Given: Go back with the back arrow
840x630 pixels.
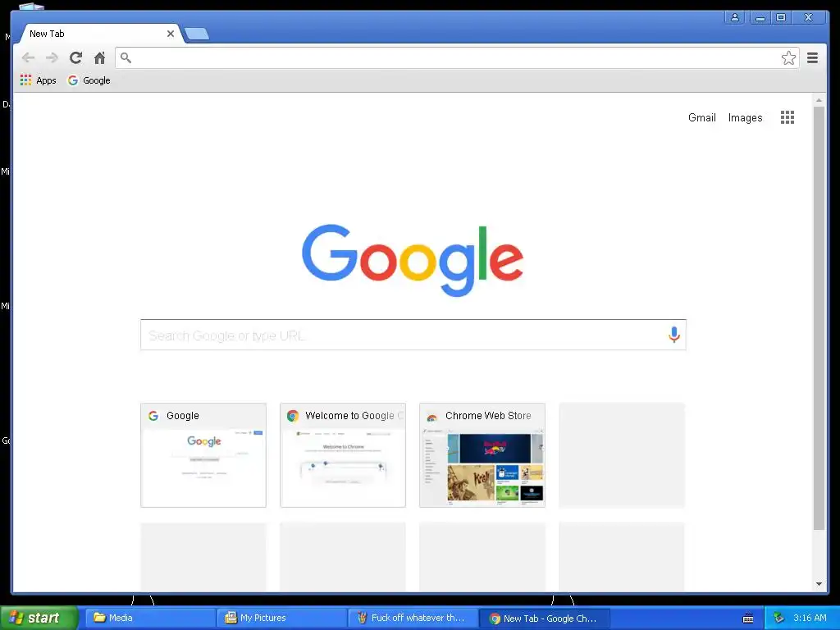Looking at the screenshot, I should point(29,58).
